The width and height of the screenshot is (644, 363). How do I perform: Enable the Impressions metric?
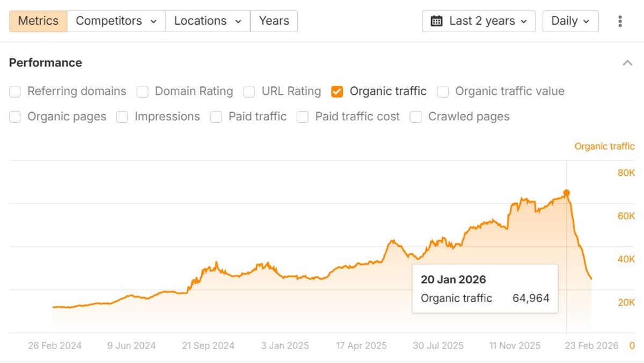click(x=122, y=117)
